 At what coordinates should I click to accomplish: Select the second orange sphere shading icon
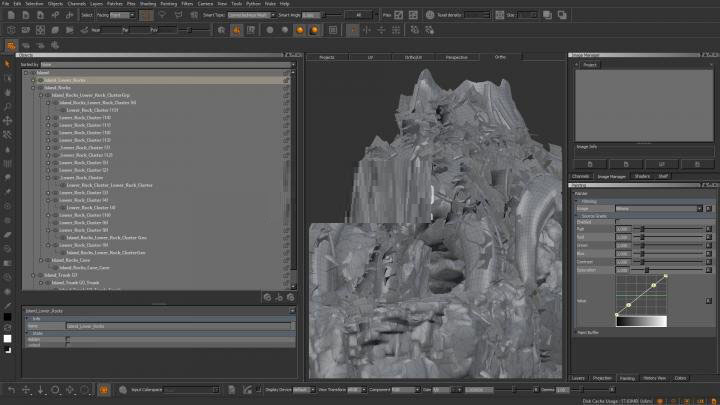(x=315, y=30)
